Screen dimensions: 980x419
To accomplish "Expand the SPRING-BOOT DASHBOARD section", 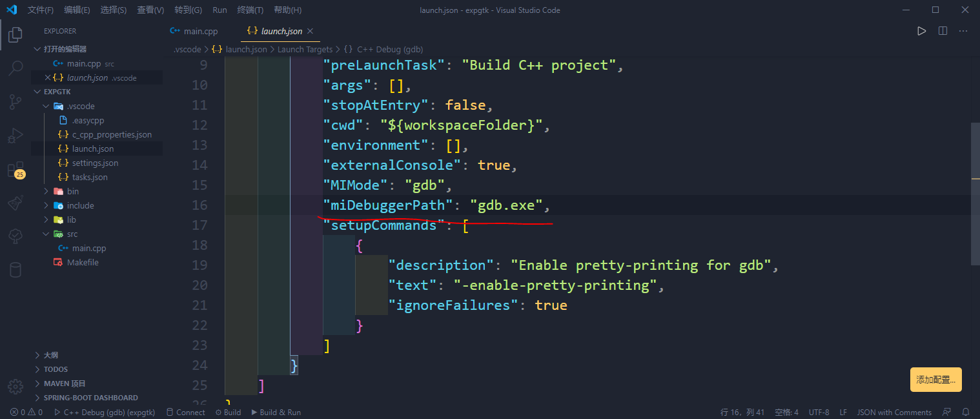I will coord(90,398).
